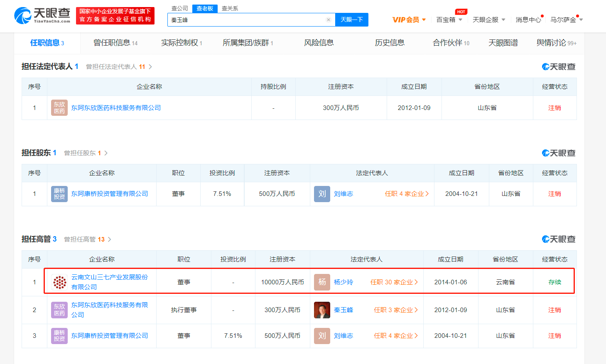The width and height of the screenshot is (606, 364).
Task: Expand the 天眼企服 menu
Action: [x=489, y=20]
